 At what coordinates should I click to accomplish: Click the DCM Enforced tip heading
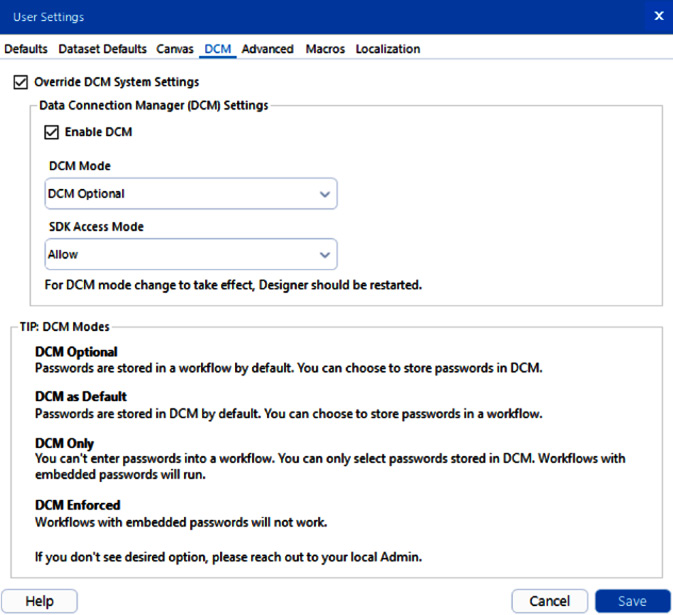tap(78, 505)
